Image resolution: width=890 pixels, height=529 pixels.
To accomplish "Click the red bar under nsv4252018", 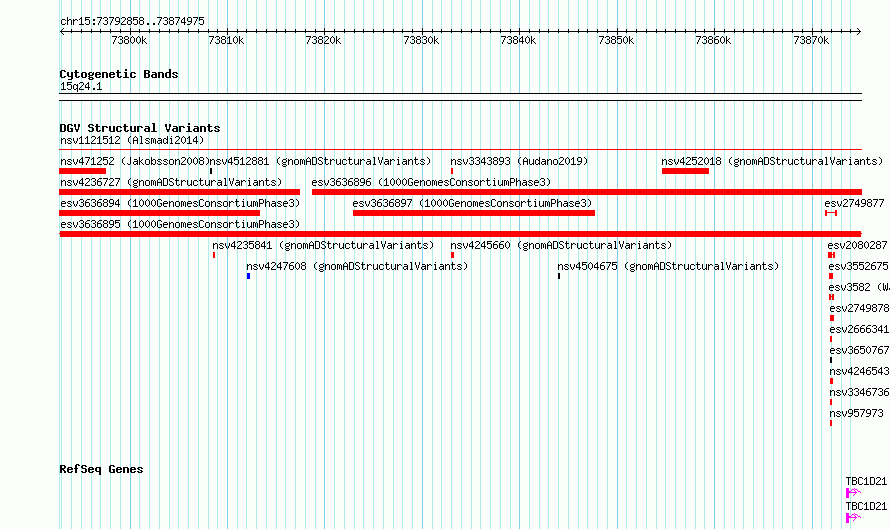I will pos(685,171).
